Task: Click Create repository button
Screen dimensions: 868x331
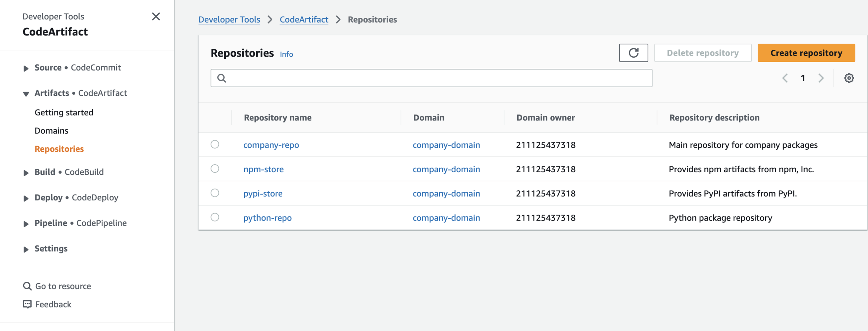Action: [x=806, y=53]
